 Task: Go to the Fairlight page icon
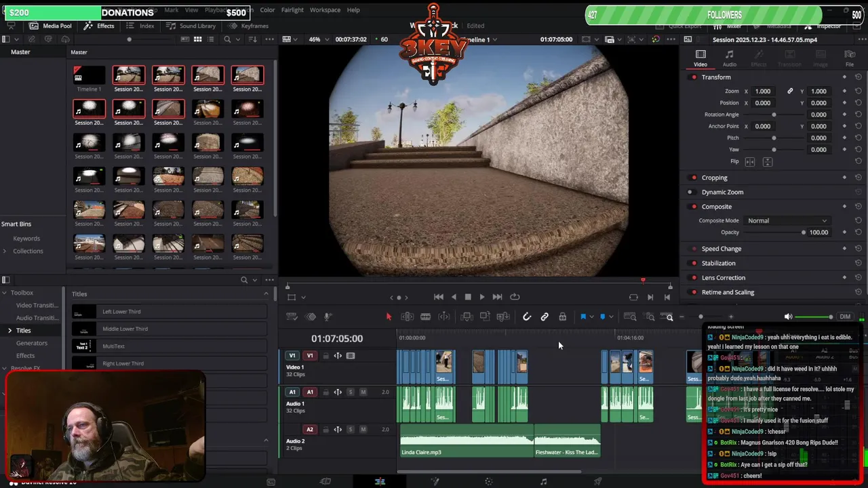pos(543,481)
